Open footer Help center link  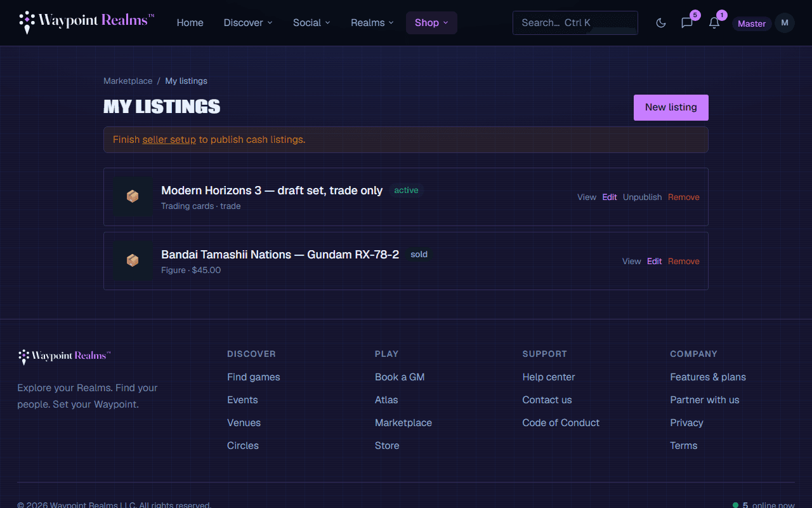(549, 377)
